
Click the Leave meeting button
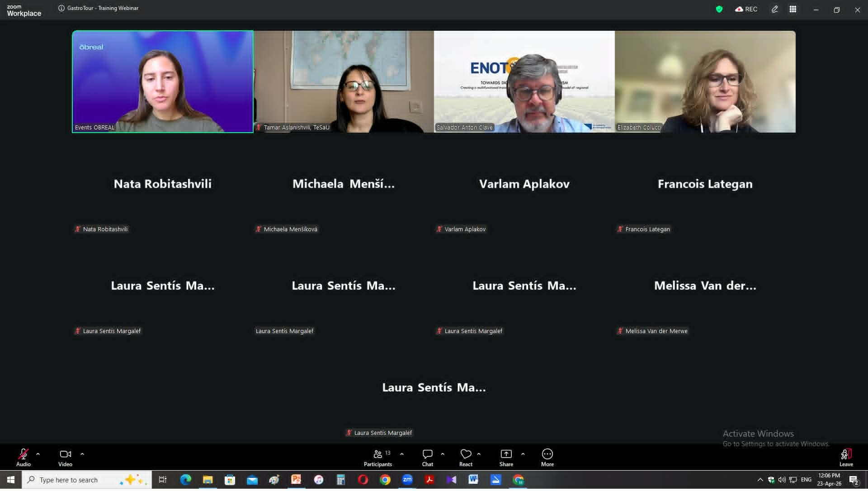tap(846, 457)
